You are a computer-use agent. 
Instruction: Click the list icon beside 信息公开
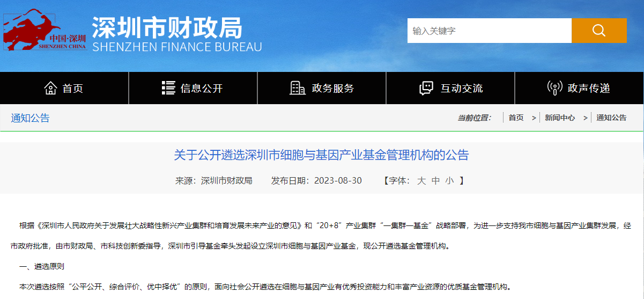pyautogui.click(x=168, y=88)
